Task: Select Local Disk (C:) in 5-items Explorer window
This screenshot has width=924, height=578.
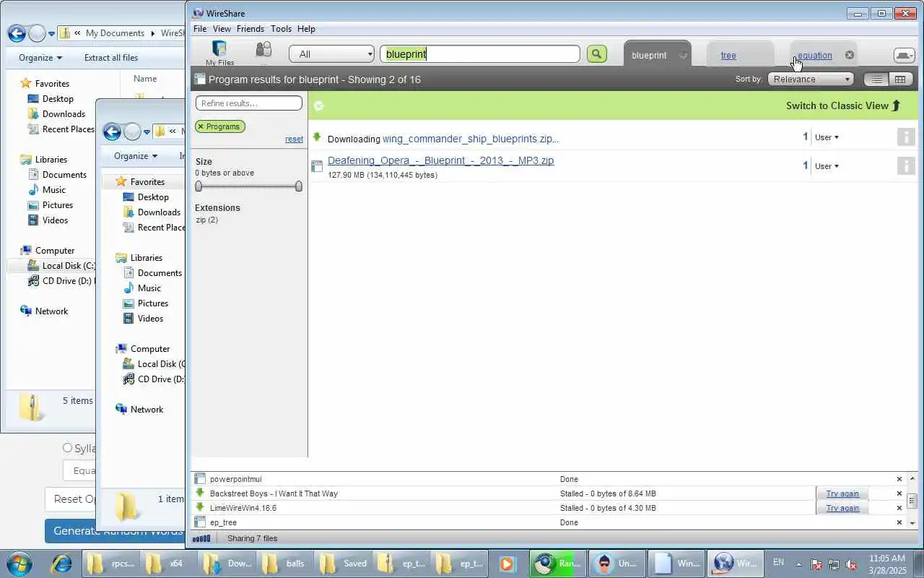Action: pyautogui.click(x=61, y=266)
